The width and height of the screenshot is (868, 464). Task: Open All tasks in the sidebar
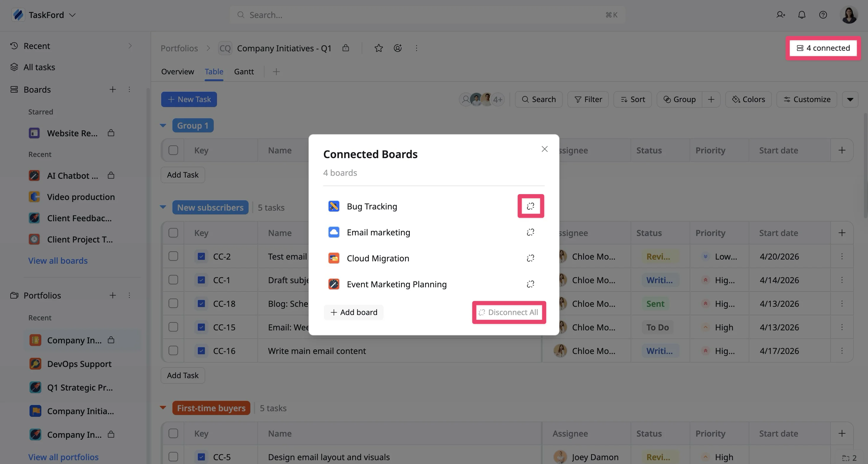click(x=39, y=67)
